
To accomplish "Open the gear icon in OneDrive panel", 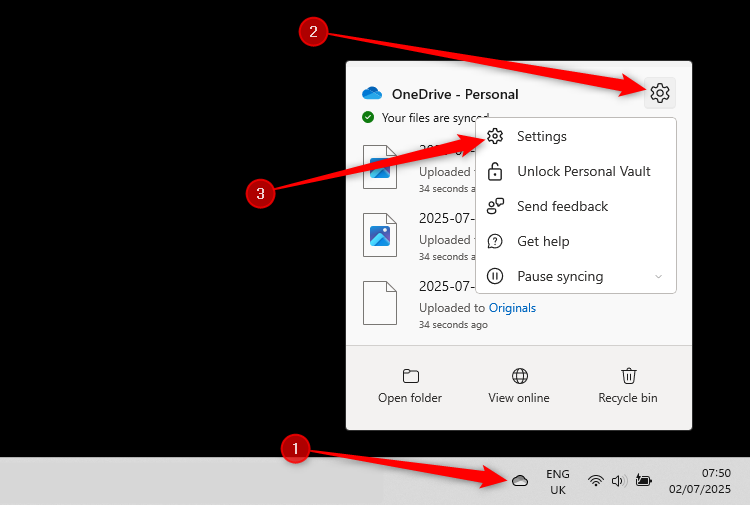I will [x=659, y=93].
